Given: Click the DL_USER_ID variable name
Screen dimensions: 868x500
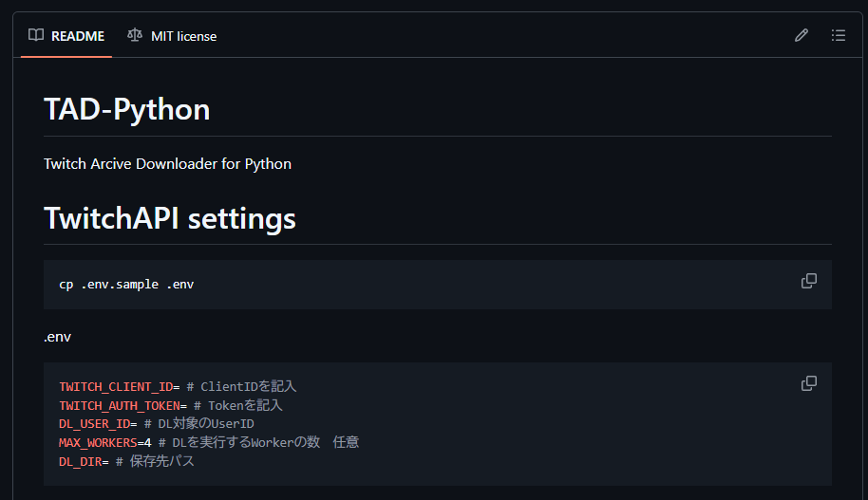Looking at the screenshot, I should click(94, 424).
